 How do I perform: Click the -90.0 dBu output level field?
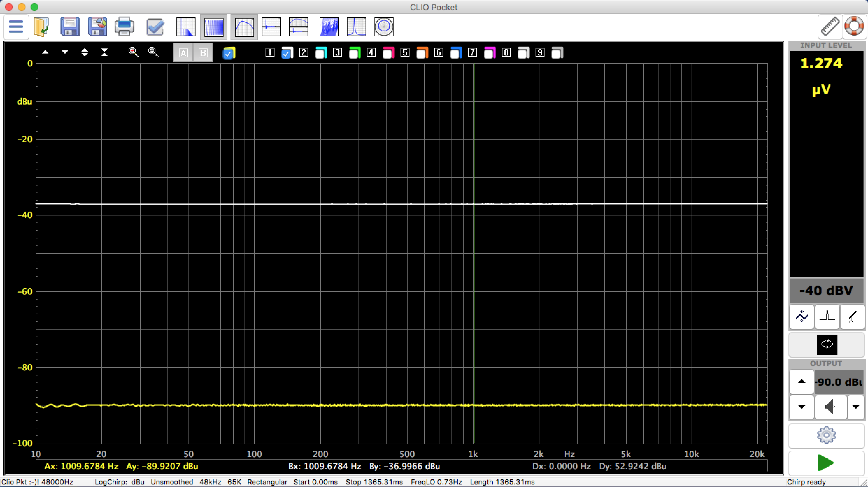point(839,382)
